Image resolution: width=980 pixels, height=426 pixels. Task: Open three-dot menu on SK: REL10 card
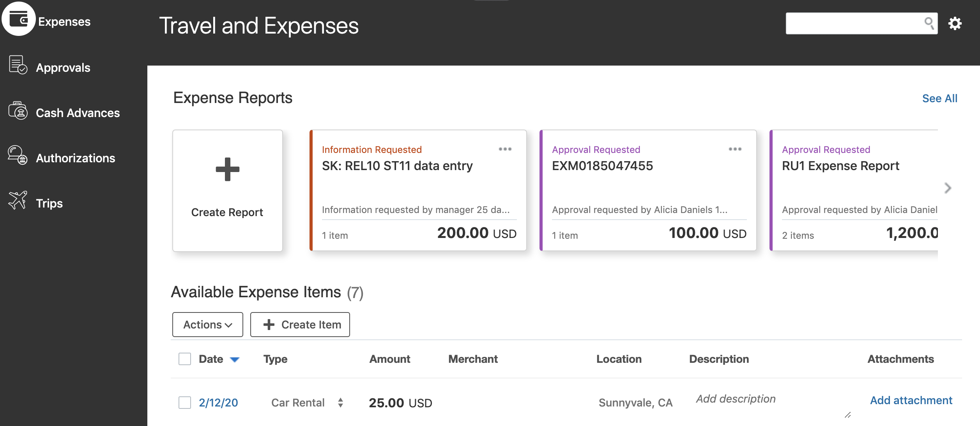click(505, 149)
